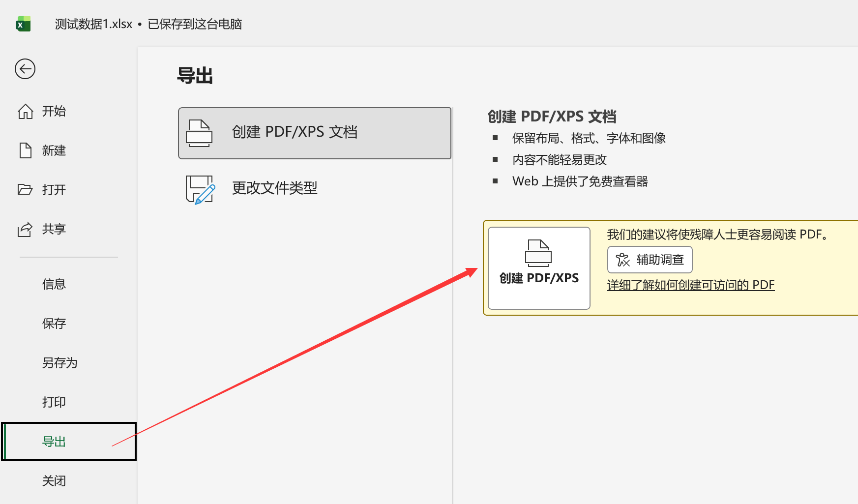Switch to the 信息 page
The image size is (858, 504).
coord(54,284)
